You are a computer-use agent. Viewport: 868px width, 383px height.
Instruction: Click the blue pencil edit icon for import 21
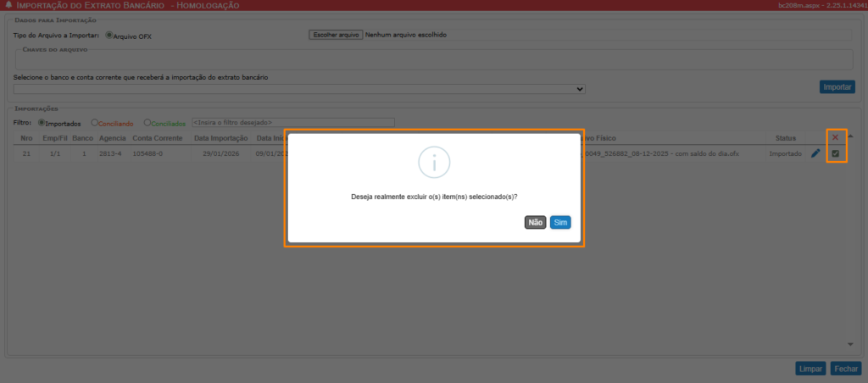[x=815, y=153]
